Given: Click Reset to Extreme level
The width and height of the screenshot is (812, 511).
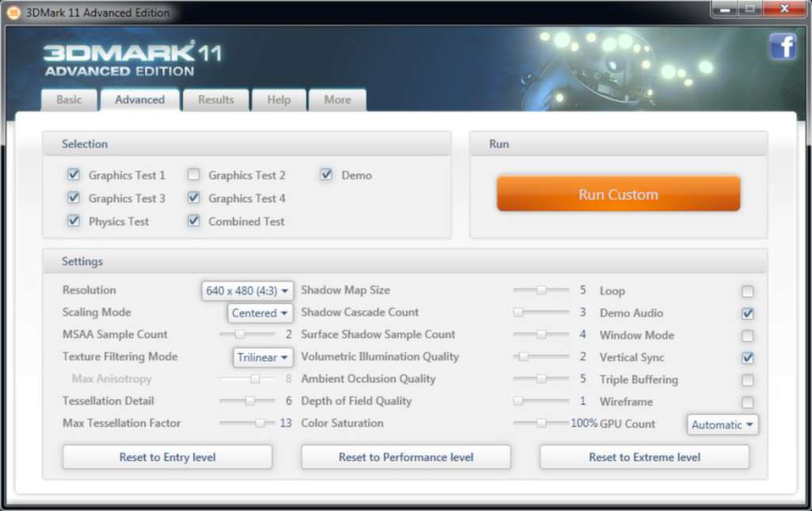Looking at the screenshot, I should click(x=644, y=457).
